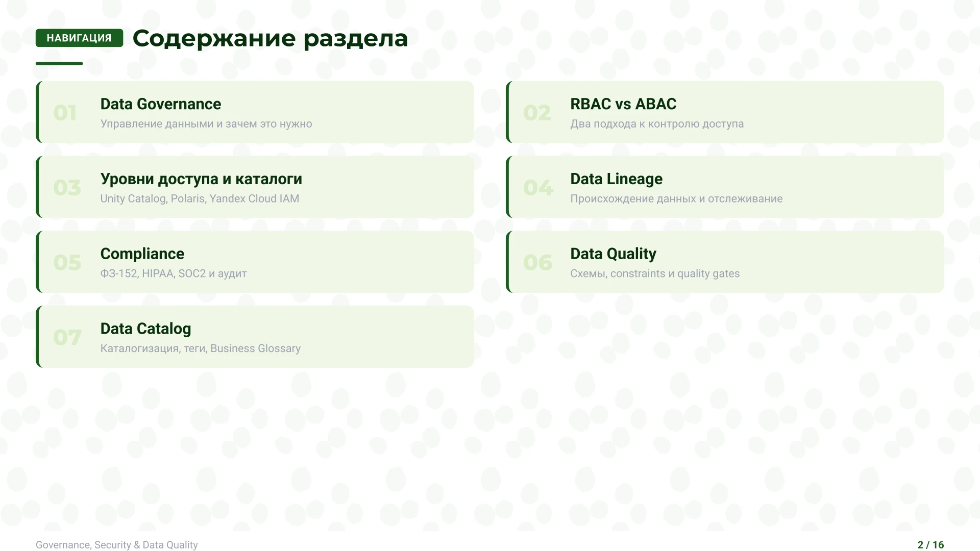Click subtitle ФЗ-152, HIPAA, SOC2 и аудит
980x551 pixels.
pos(174,273)
